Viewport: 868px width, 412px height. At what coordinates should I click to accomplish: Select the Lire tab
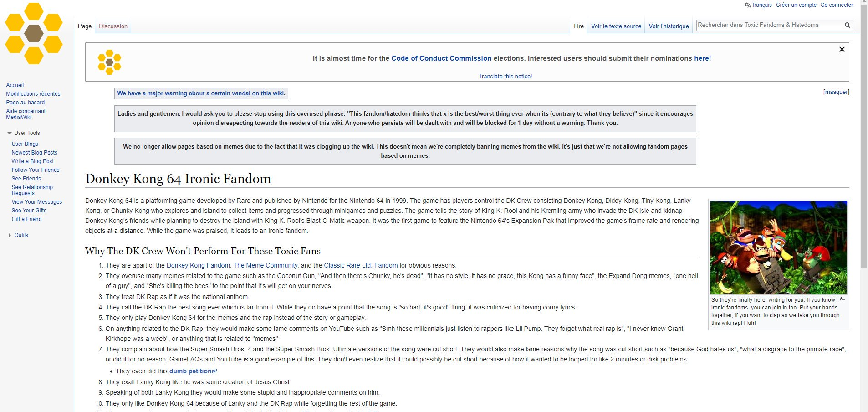[x=579, y=26]
